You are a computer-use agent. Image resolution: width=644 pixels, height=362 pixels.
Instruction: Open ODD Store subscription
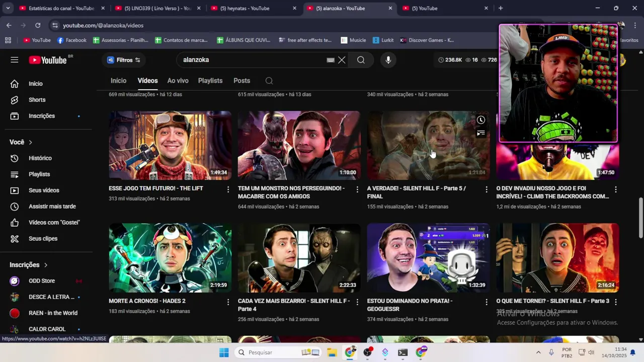(42, 281)
